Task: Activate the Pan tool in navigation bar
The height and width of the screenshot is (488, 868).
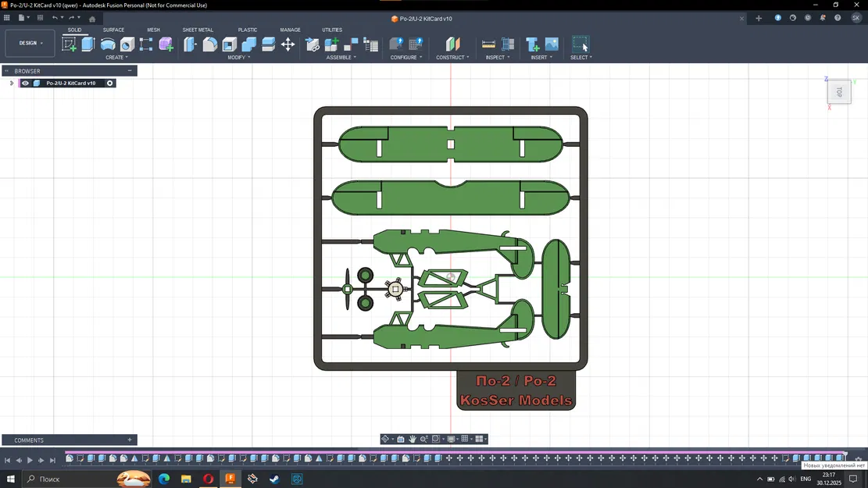Action: 413,439
